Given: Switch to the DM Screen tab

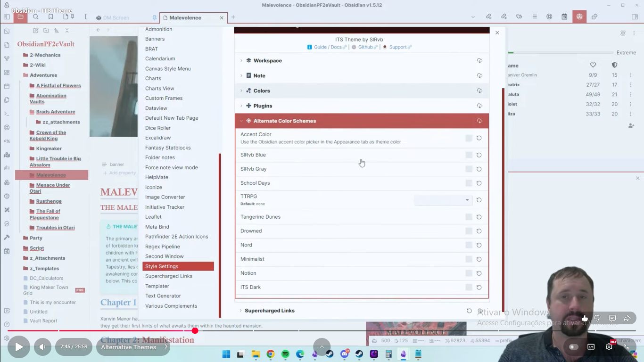Looking at the screenshot, I should (x=116, y=18).
